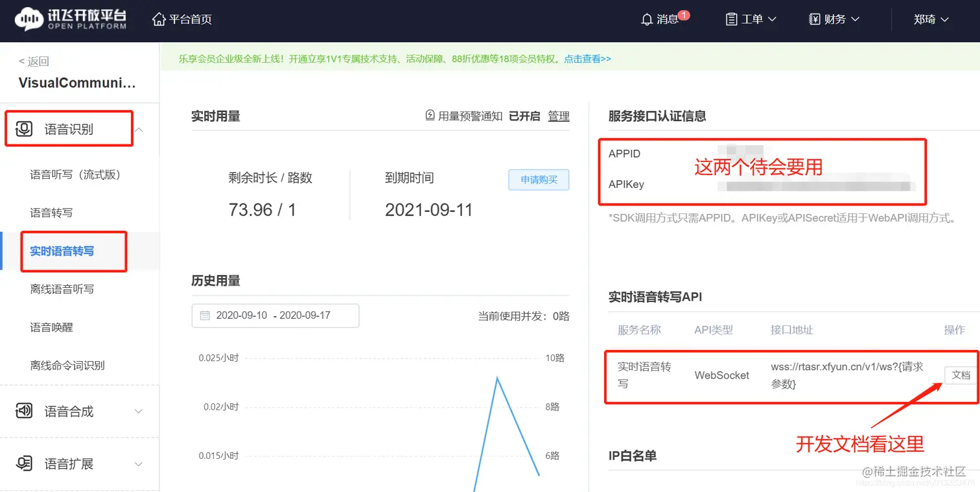Click the 点击查看>> banner link
Viewport: 980px width, 492px height.
click(x=587, y=58)
